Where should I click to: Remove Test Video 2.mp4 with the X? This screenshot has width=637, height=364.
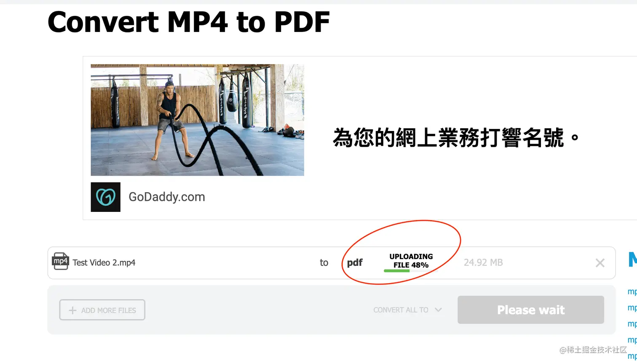pyautogui.click(x=600, y=263)
